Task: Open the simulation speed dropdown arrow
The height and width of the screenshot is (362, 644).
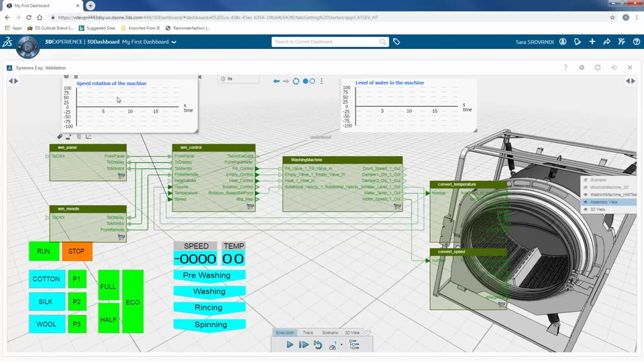Action: [x=341, y=345]
